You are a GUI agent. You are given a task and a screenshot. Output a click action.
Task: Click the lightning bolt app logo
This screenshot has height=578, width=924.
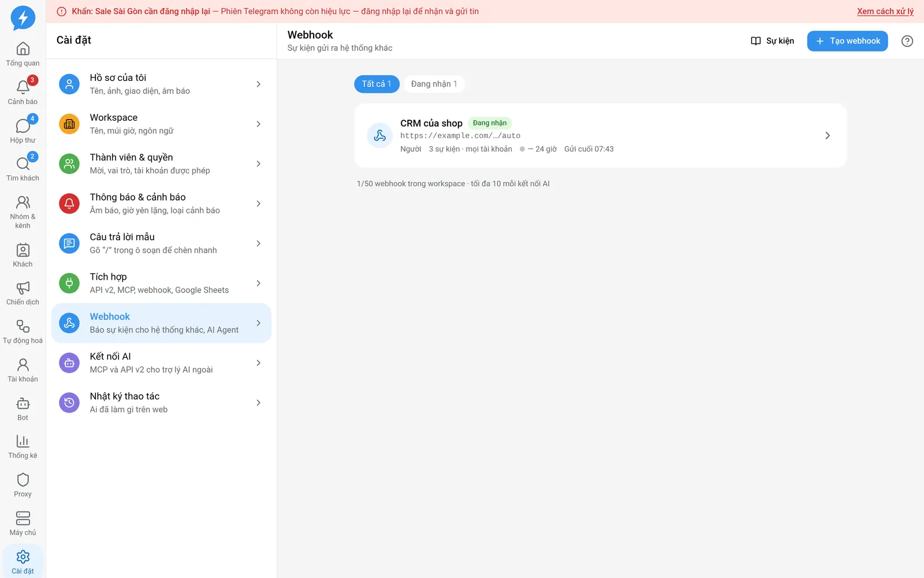(23, 18)
